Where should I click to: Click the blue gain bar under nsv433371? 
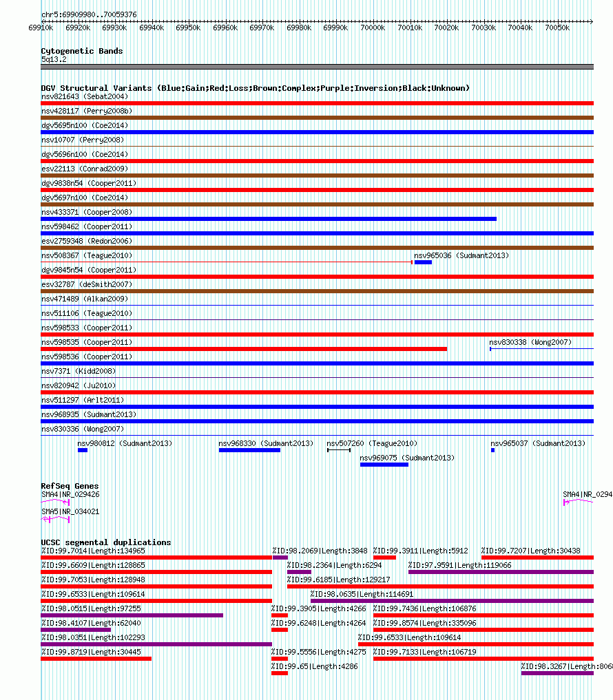pyautogui.click(x=269, y=219)
